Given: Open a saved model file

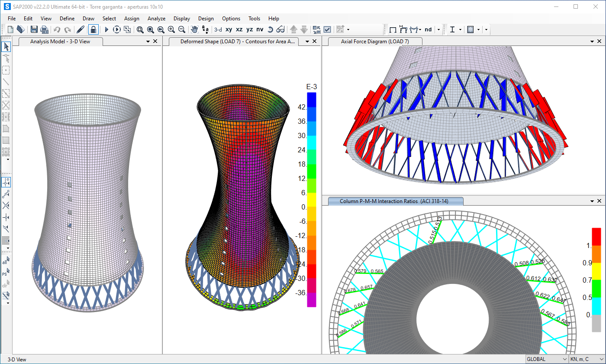Looking at the screenshot, I should tap(20, 29).
